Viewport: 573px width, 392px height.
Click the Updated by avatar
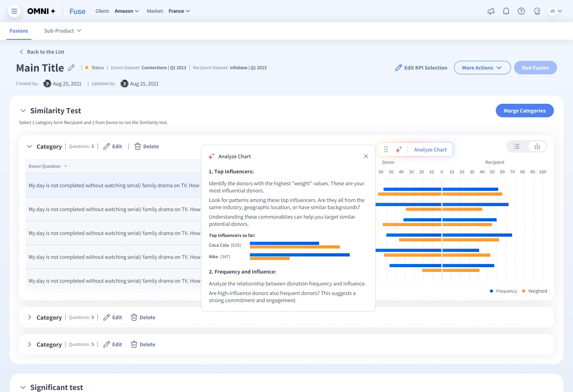pyautogui.click(x=125, y=83)
